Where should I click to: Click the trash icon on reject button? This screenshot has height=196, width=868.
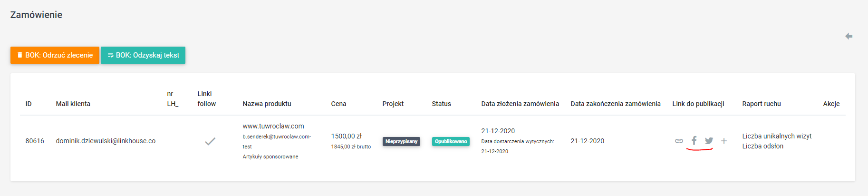pos(20,55)
